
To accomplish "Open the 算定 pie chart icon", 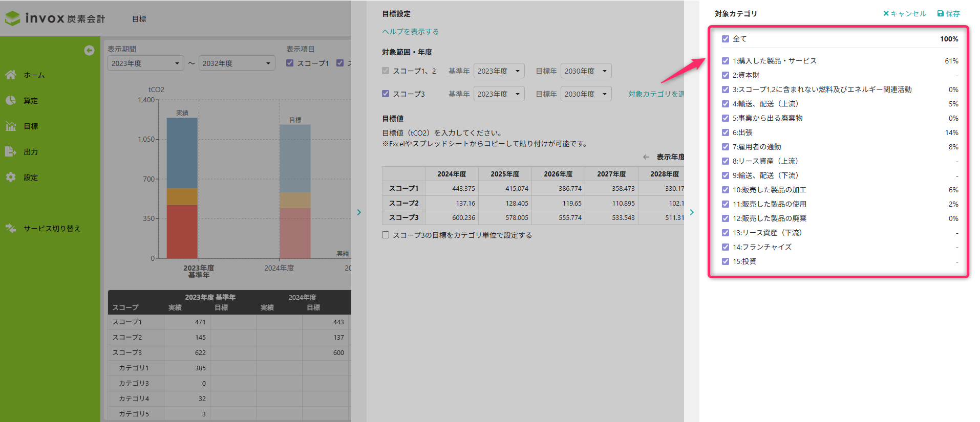I will click(11, 101).
